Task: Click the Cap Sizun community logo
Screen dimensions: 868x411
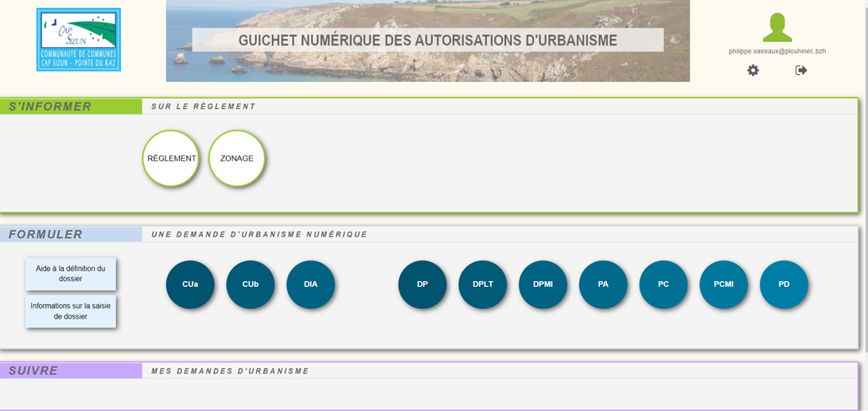Action: click(79, 39)
